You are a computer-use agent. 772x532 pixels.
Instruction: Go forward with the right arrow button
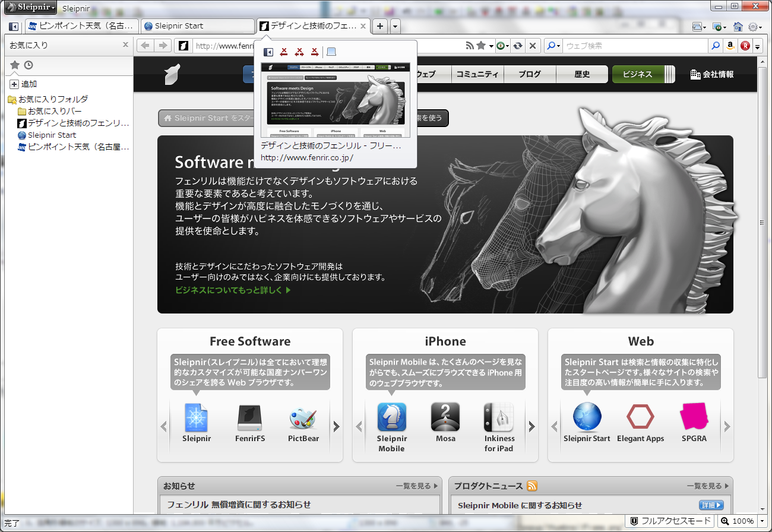pyautogui.click(x=163, y=46)
